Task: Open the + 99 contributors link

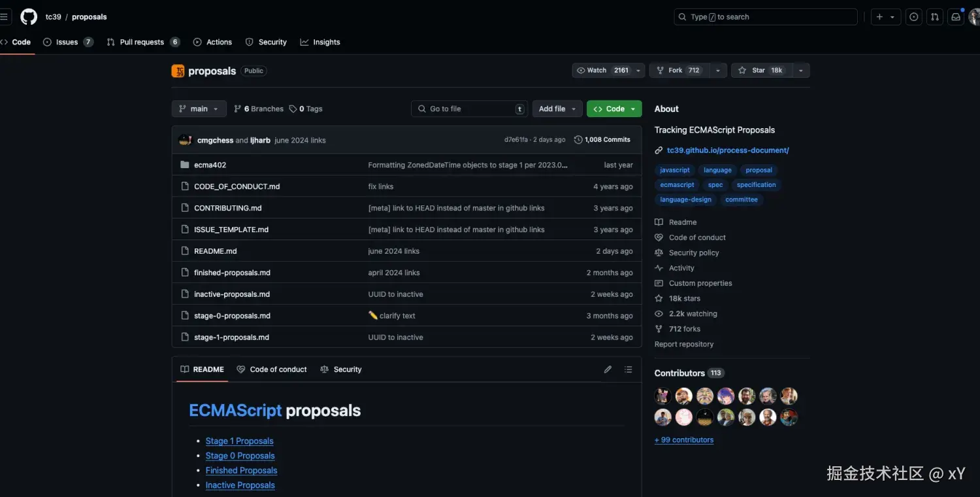Action: (684, 440)
